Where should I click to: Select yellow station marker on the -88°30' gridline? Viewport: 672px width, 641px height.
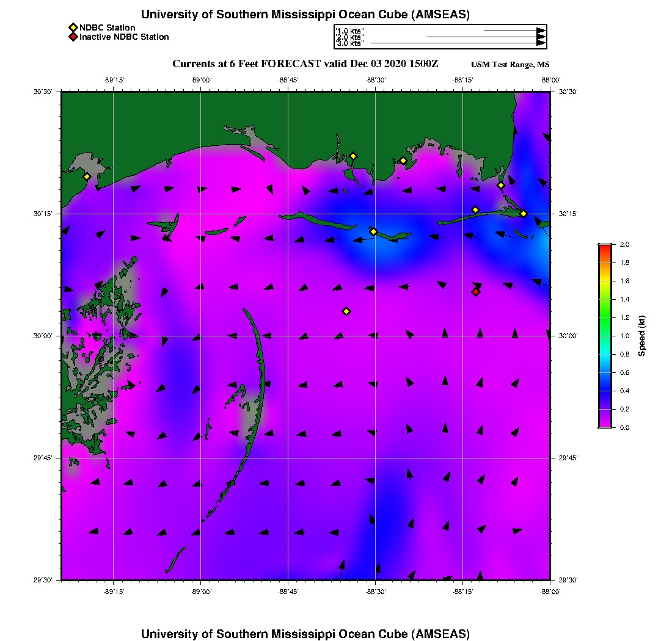click(x=374, y=231)
